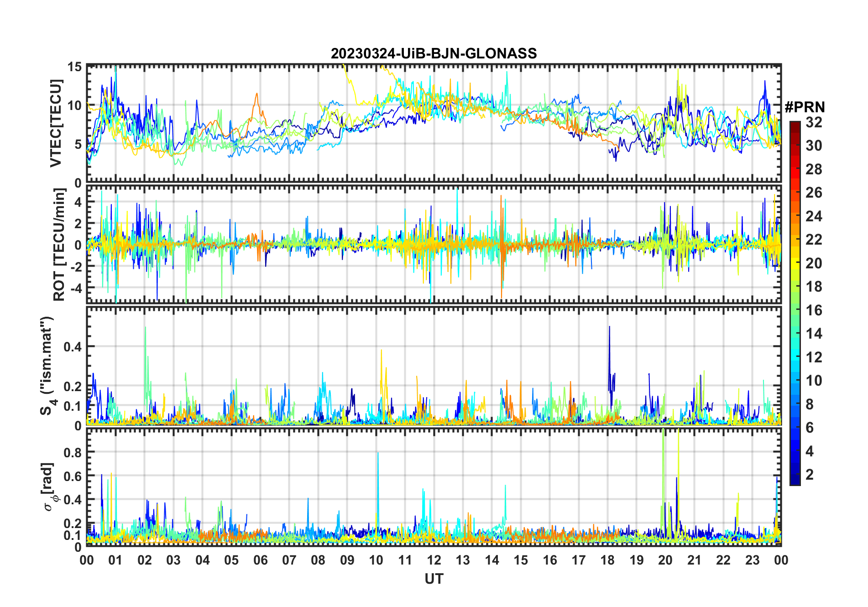Select x-axis hour tick 23

click(752, 560)
